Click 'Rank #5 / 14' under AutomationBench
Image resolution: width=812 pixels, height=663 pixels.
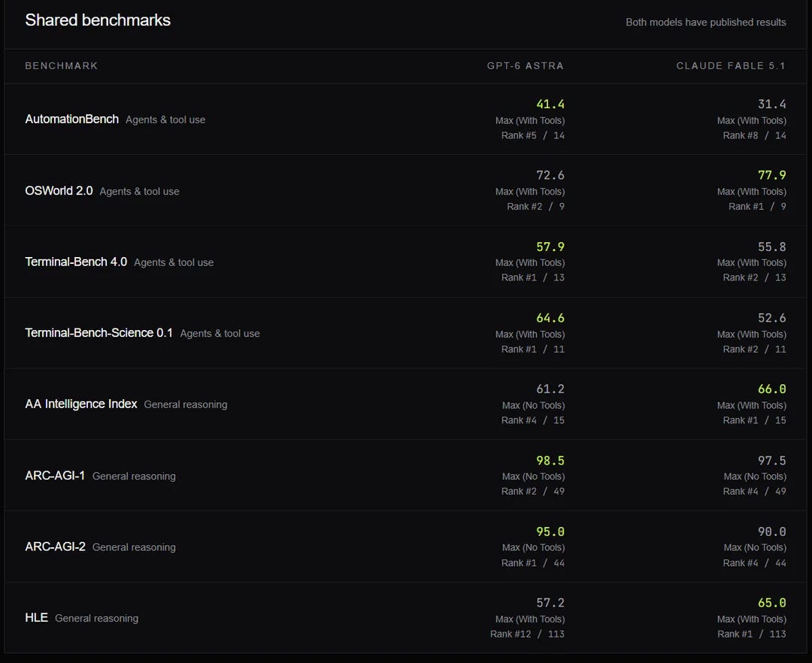[x=533, y=135]
